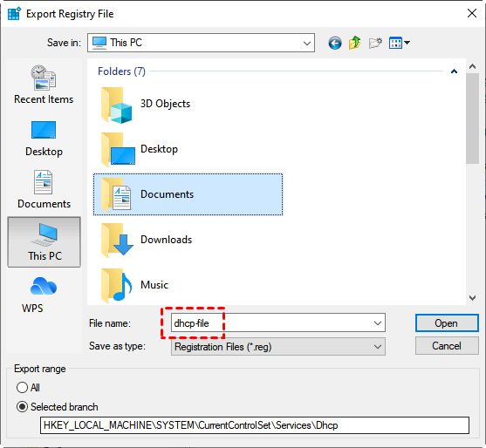The height and width of the screenshot is (448, 486).
Task: Click the Up One Level folder icon
Action: click(355, 43)
